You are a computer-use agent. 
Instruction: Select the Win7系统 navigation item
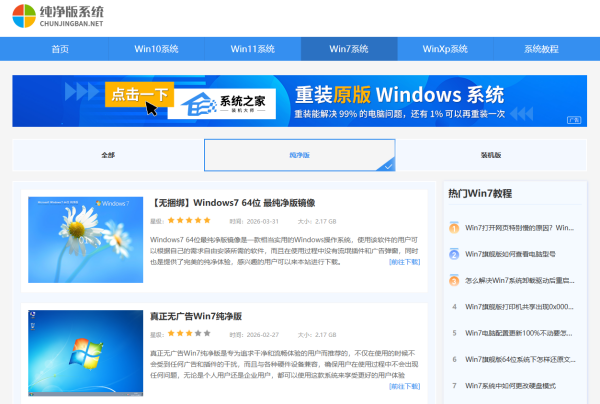(x=349, y=49)
